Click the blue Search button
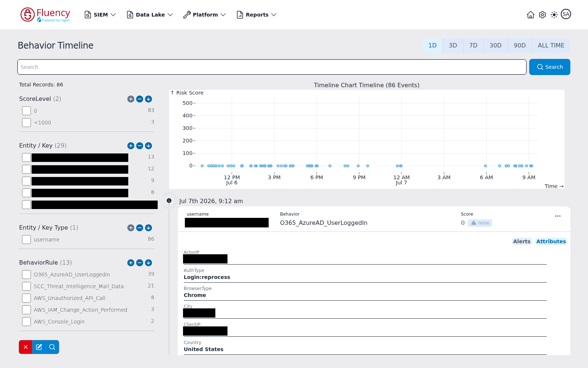 550,67
